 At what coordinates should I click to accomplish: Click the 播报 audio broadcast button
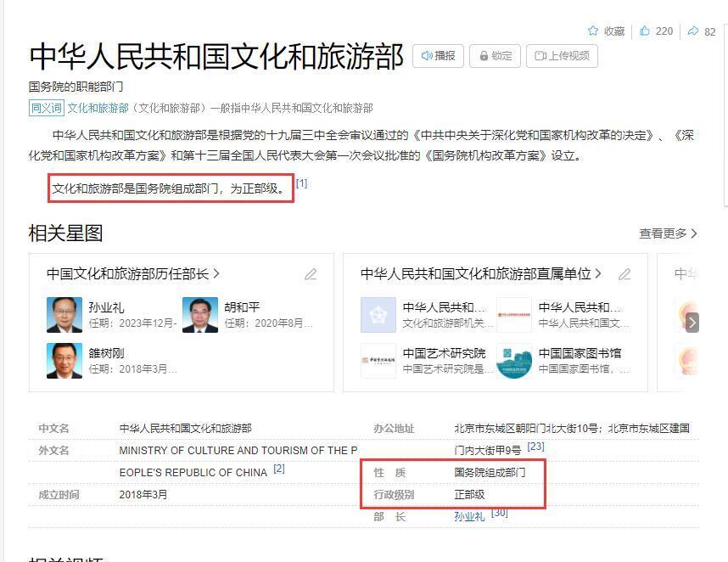click(438, 56)
